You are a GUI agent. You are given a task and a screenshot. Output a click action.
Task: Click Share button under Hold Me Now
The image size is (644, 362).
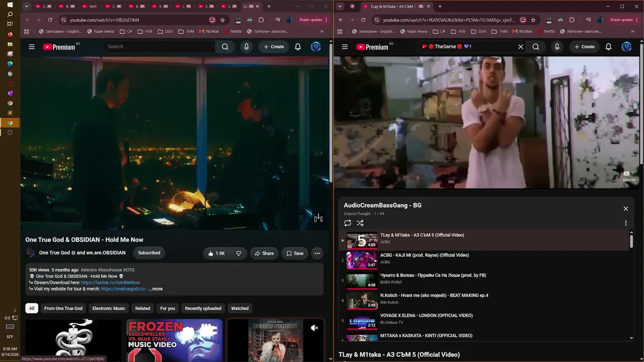click(x=264, y=253)
